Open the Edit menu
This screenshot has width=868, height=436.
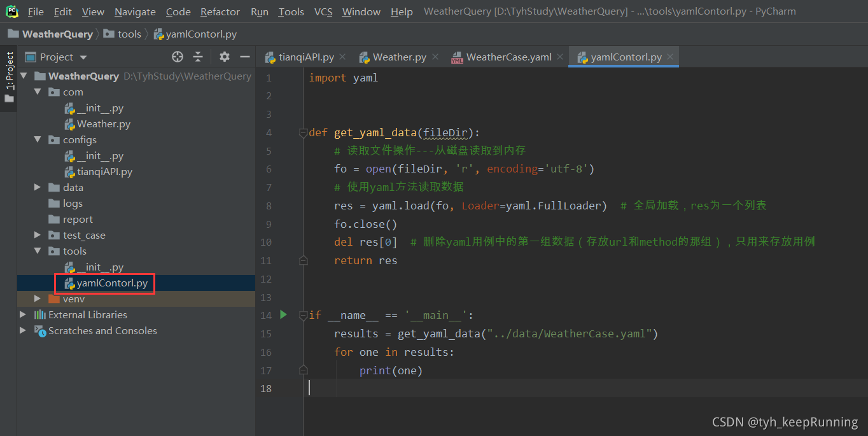62,11
